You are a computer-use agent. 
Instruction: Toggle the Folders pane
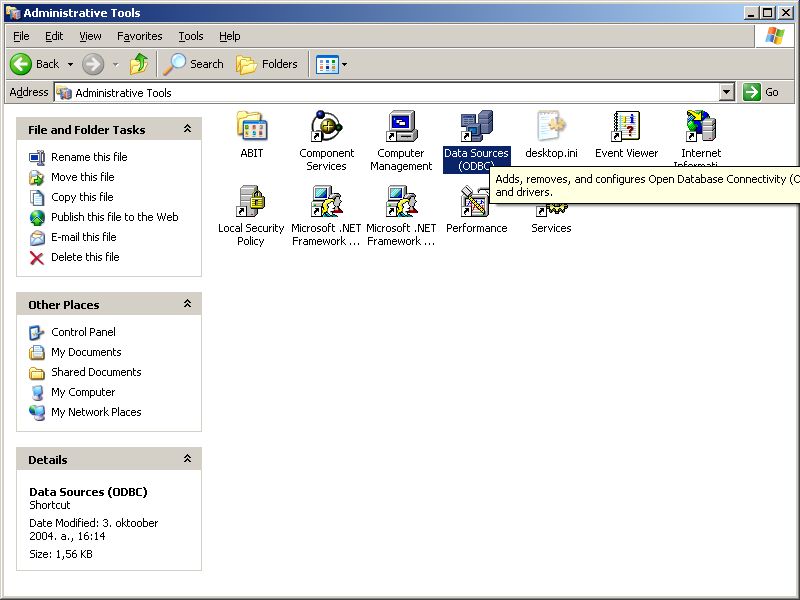[x=266, y=64]
